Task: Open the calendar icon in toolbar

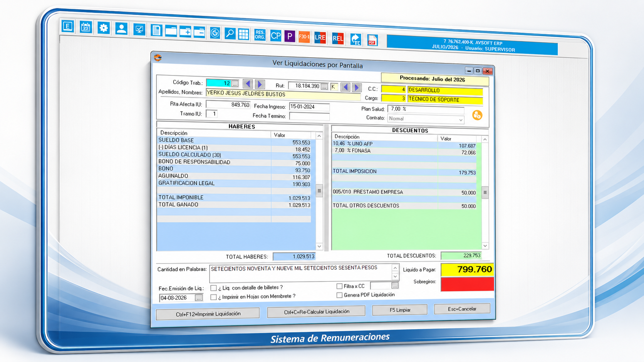Action: 86,27
